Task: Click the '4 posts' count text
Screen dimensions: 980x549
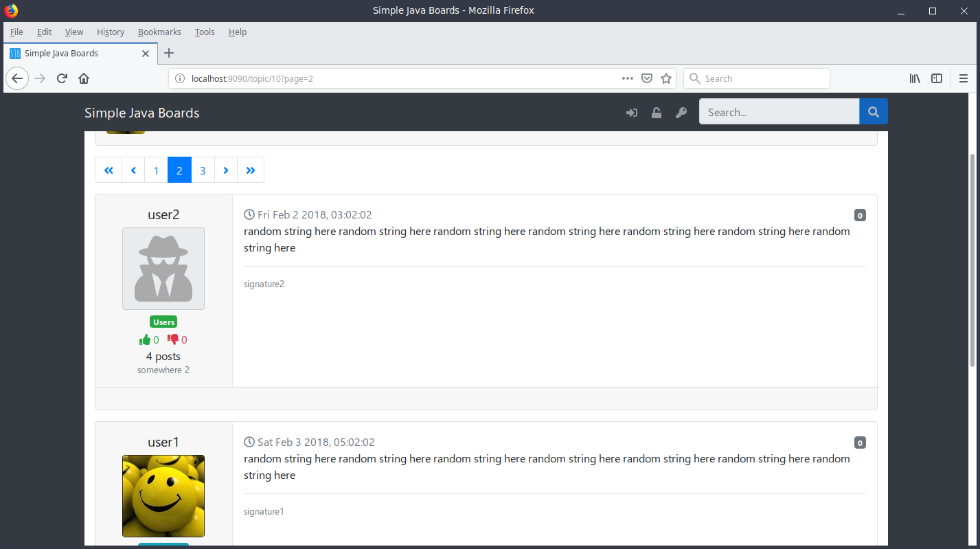Action: [163, 356]
